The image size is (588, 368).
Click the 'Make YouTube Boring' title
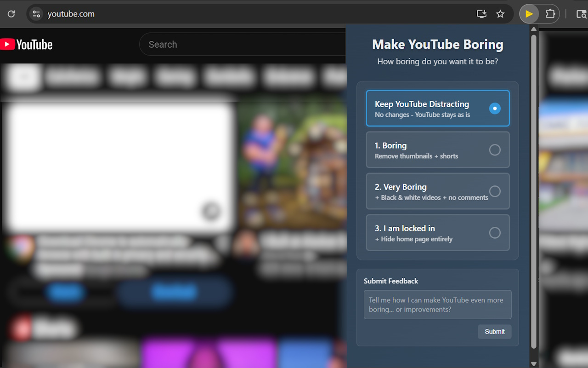tap(437, 45)
